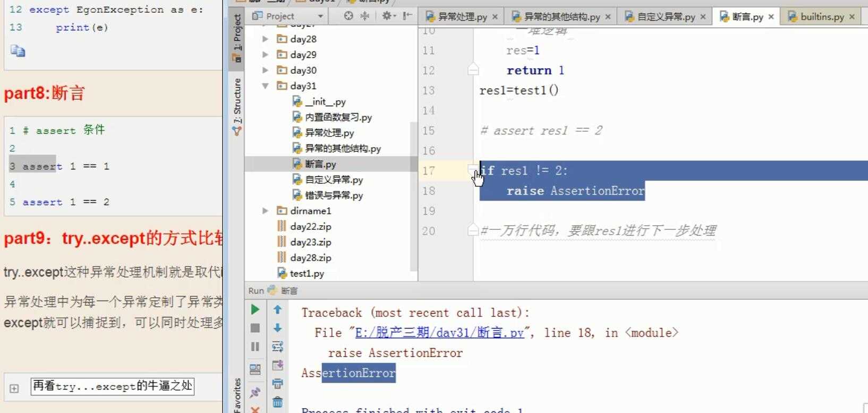The width and height of the screenshot is (868, 413).
Task: Click the Run tab labeled 断言
Action: (x=289, y=291)
